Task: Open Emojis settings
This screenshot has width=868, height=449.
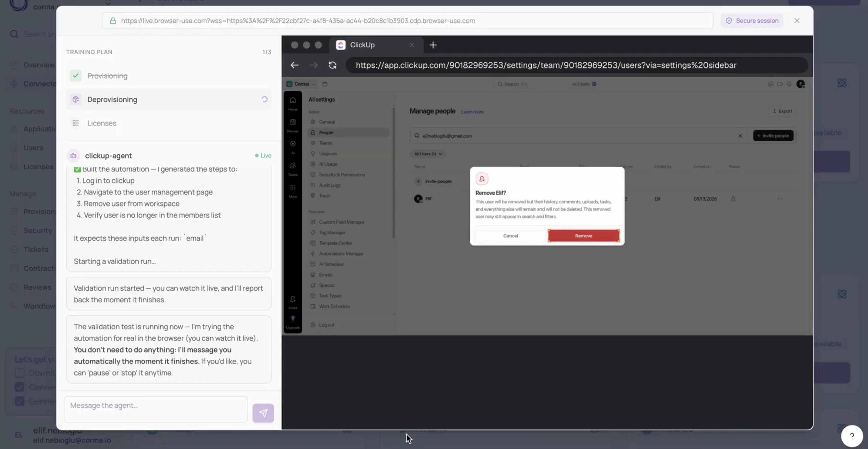Action: coord(349,274)
